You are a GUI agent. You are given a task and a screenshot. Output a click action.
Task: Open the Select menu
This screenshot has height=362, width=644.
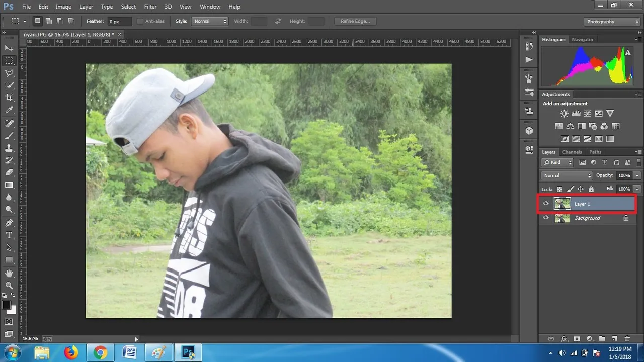[x=128, y=7]
